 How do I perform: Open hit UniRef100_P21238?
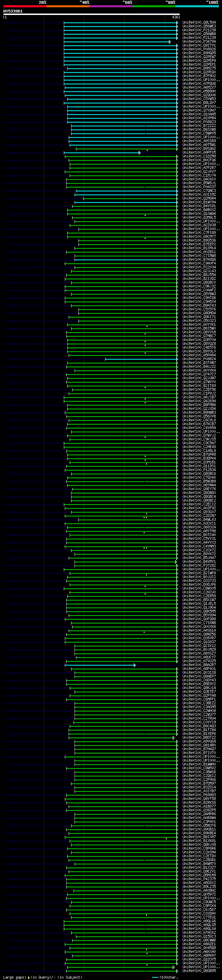(x=199, y=30)
